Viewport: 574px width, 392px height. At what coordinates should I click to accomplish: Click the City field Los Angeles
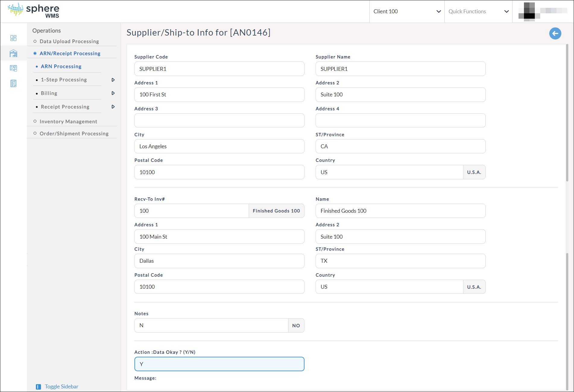219,146
